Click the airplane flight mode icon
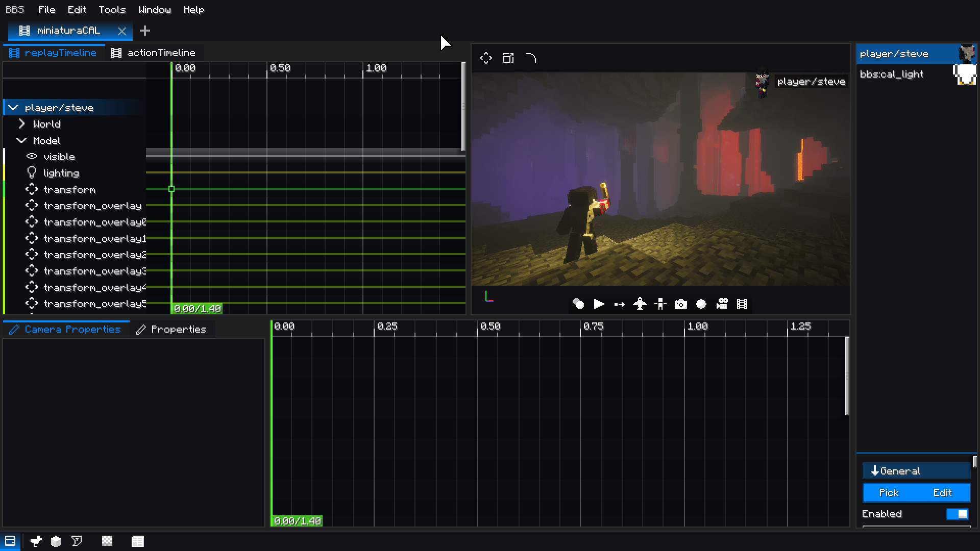Viewport: 980px width, 551px height. tap(640, 304)
